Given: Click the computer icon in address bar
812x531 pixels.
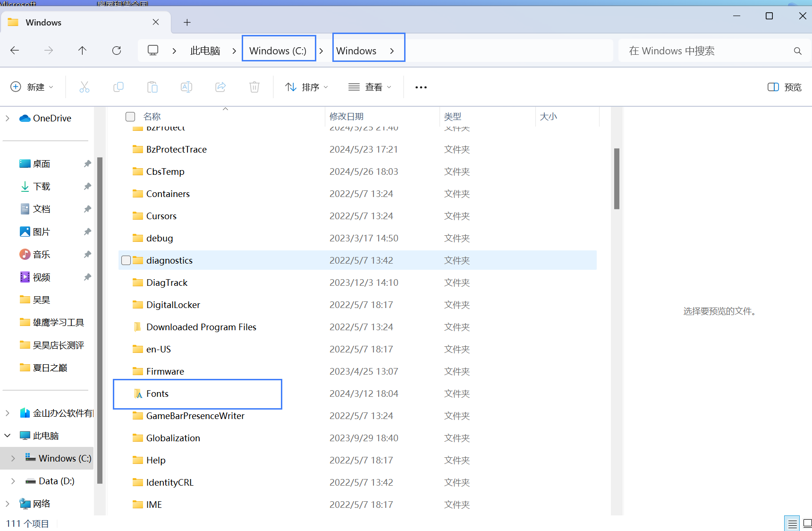Looking at the screenshot, I should [x=153, y=51].
